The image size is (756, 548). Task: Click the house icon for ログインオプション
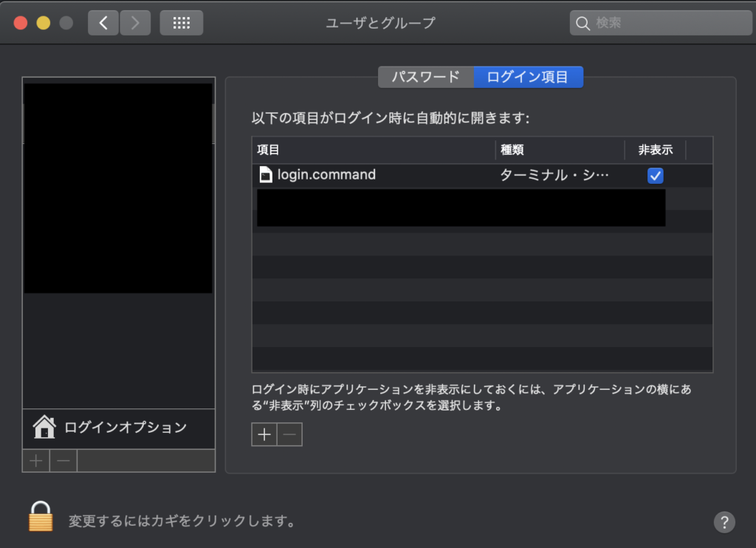pos(44,427)
